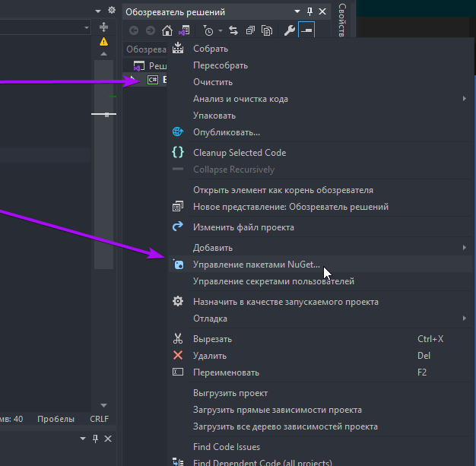This screenshot has height=466, width=476.
Task: Click the Collapse All icon in Solution Explorer
Action: point(250,31)
